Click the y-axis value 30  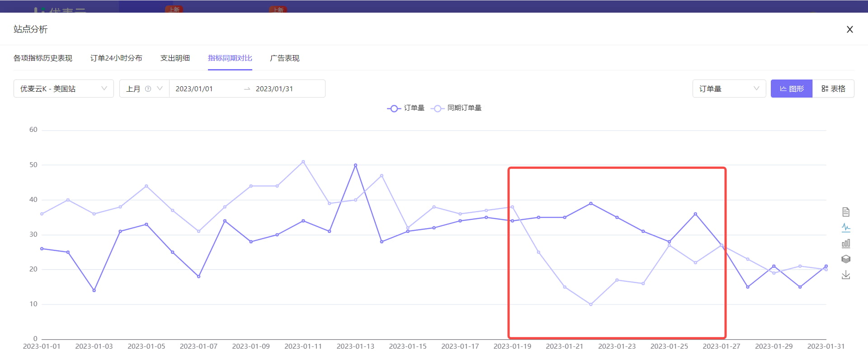pyautogui.click(x=33, y=234)
